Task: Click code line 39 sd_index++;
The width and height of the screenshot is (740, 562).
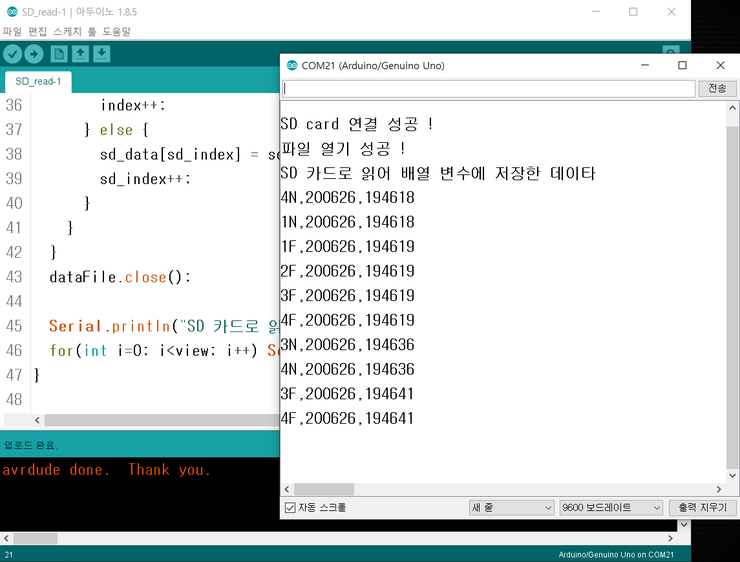Action: pyautogui.click(x=145, y=179)
